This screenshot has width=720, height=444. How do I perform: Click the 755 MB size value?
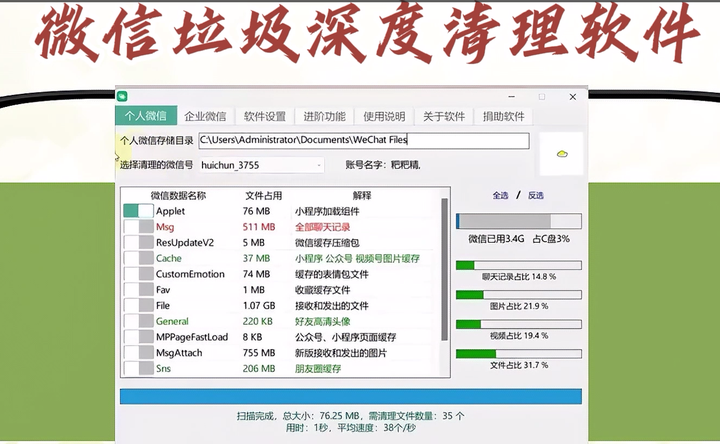coord(259,353)
